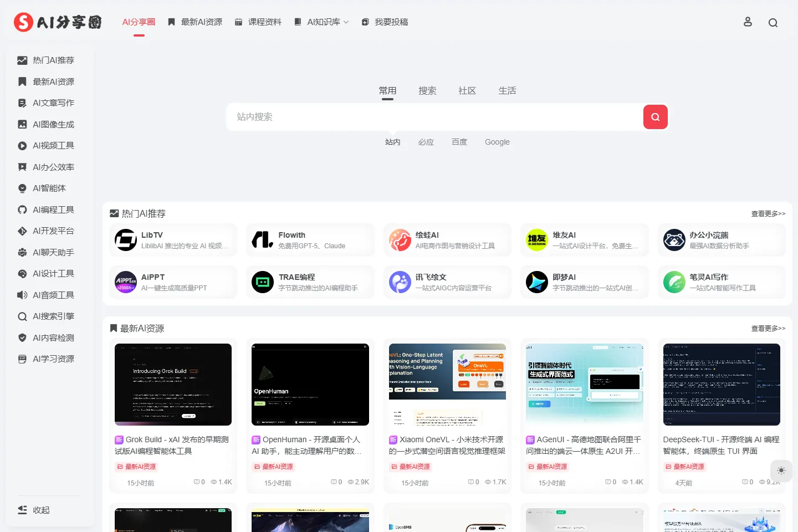Switch to the 搜索 search tab
Viewport: 798px width, 532px height.
[x=427, y=91]
